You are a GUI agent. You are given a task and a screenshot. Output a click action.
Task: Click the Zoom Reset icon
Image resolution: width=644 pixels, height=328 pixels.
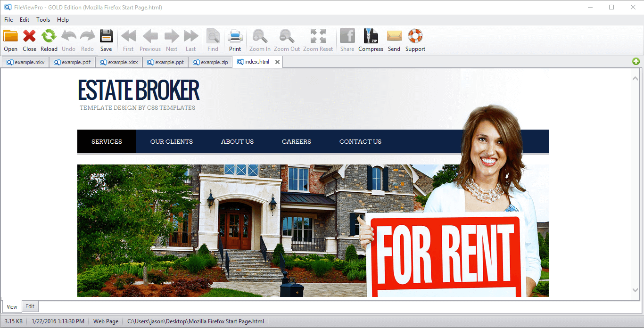point(318,36)
